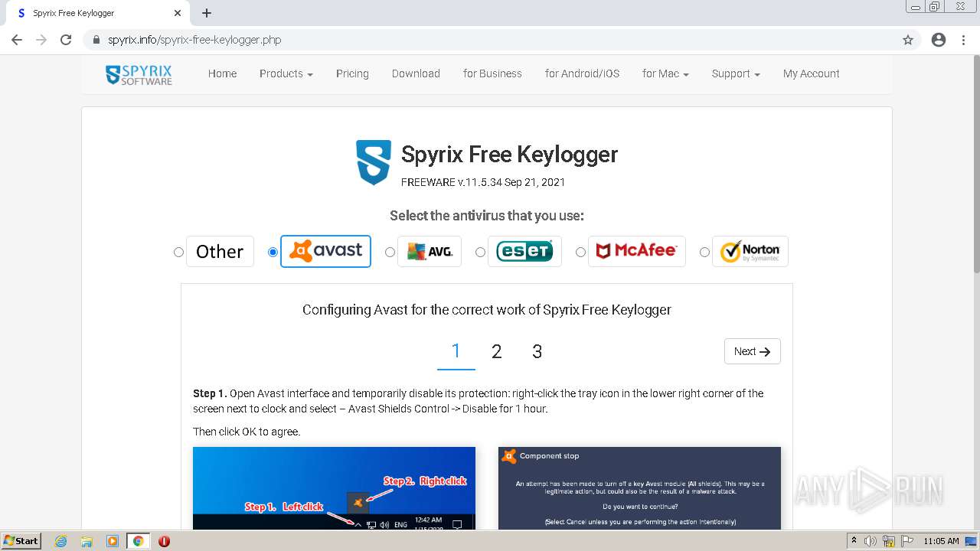Image resolution: width=980 pixels, height=551 pixels.
Task: Click the Spyrix Software logo
Action: point(139,74)
